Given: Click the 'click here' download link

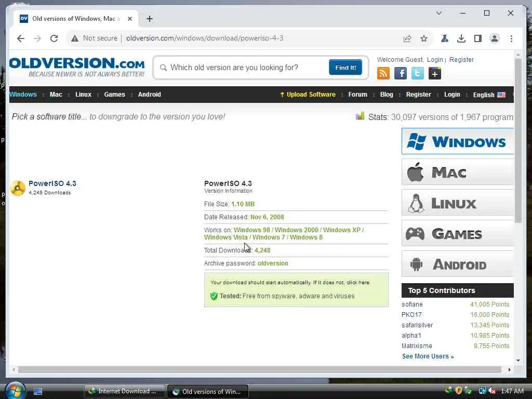Looking at the screenshot, I should pyautogui.click(x=358, y=282).
